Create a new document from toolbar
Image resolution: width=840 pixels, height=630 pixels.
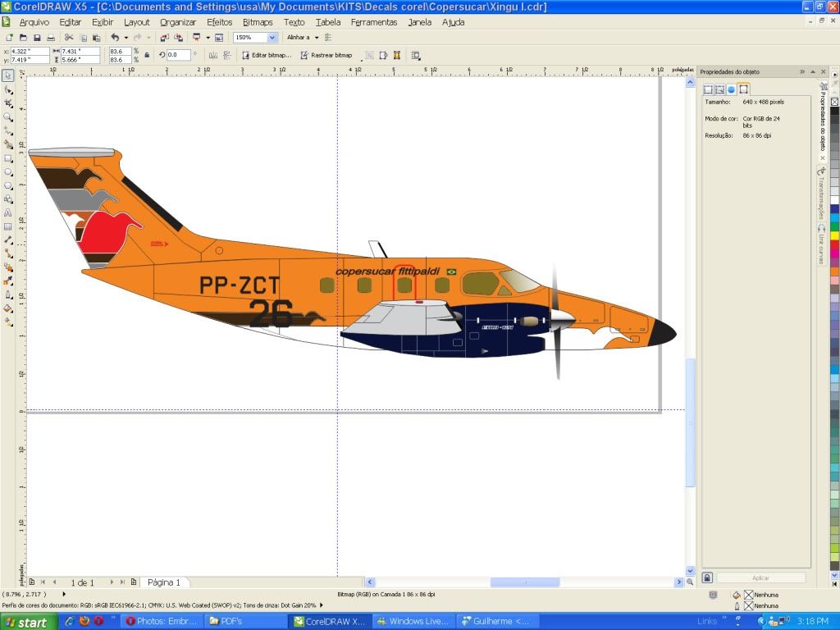9,38
